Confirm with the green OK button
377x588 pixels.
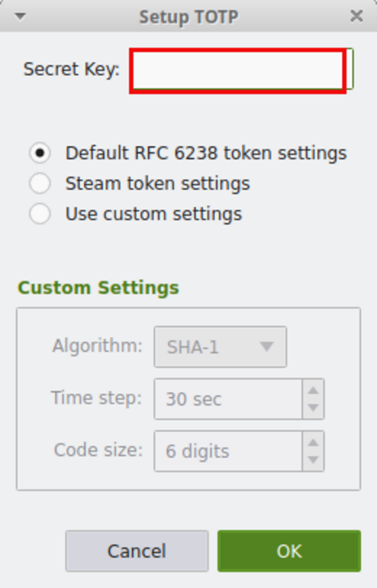click(289, 551)
